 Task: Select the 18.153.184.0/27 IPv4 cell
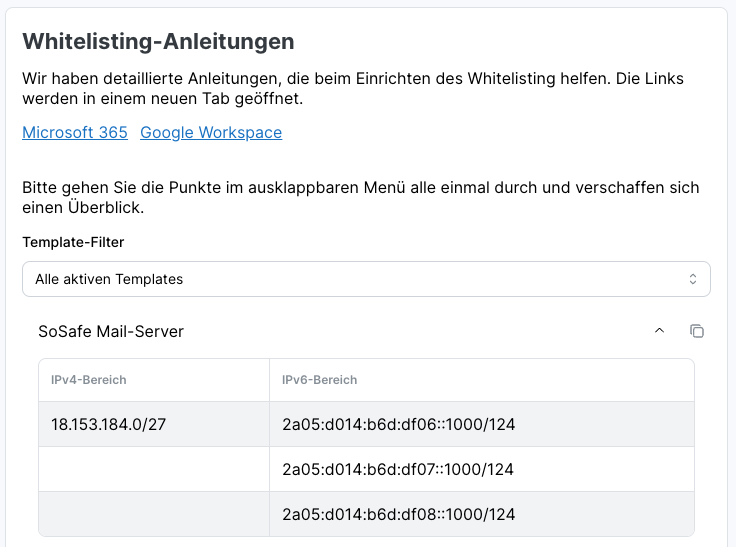[x=108, y=425]
